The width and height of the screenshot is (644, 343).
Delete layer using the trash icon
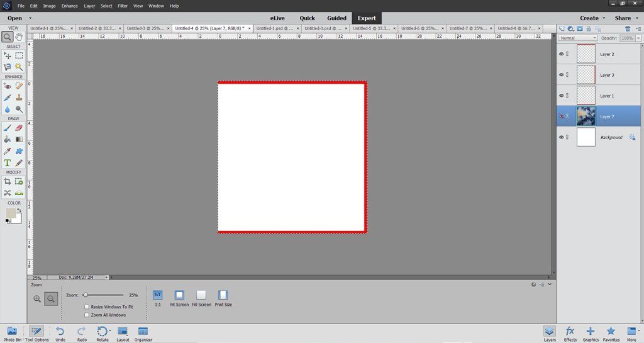pyautogui.click(x=628, y=28)
